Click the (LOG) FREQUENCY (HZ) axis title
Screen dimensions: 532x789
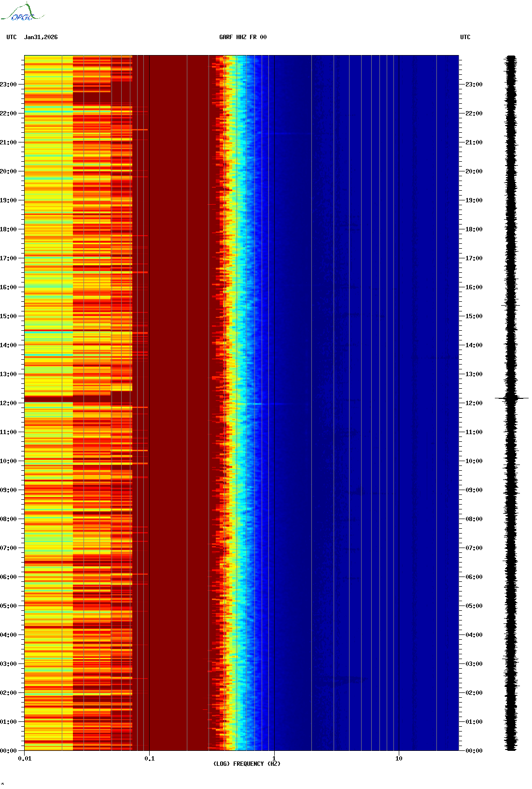247,764
